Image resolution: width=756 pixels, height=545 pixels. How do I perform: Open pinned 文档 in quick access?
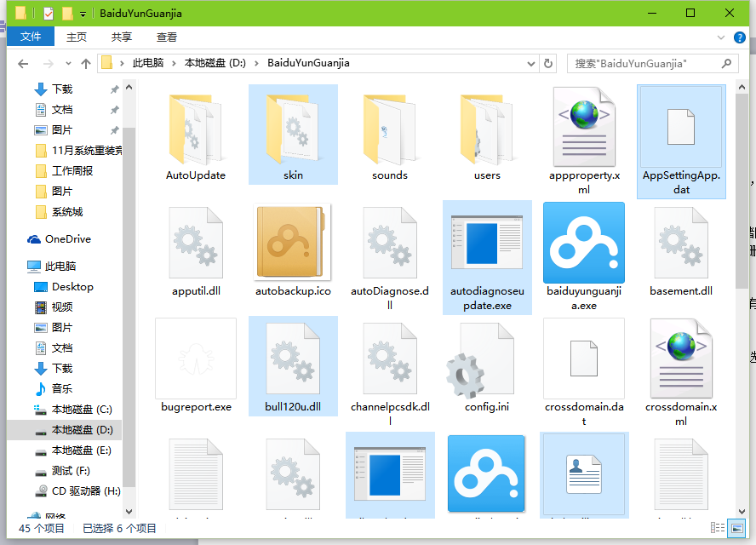point(63,110)
